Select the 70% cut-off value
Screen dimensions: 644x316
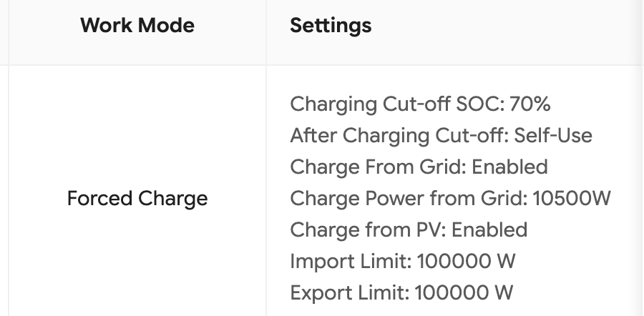[530, 104]
